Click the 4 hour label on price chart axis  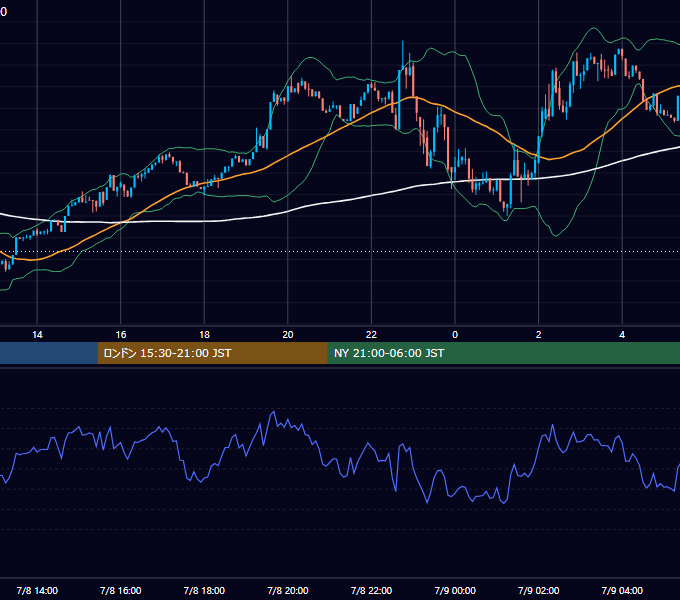[x=622, y=335]
